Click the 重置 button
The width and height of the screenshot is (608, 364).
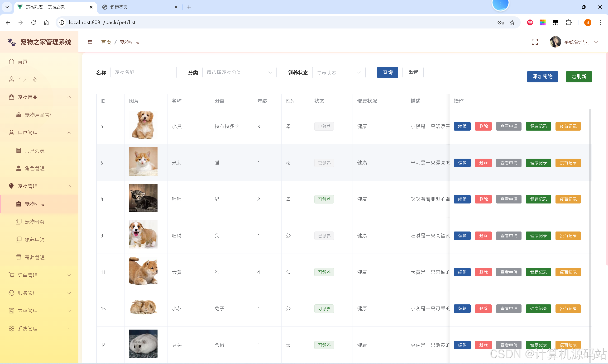(x=413, y=72)
